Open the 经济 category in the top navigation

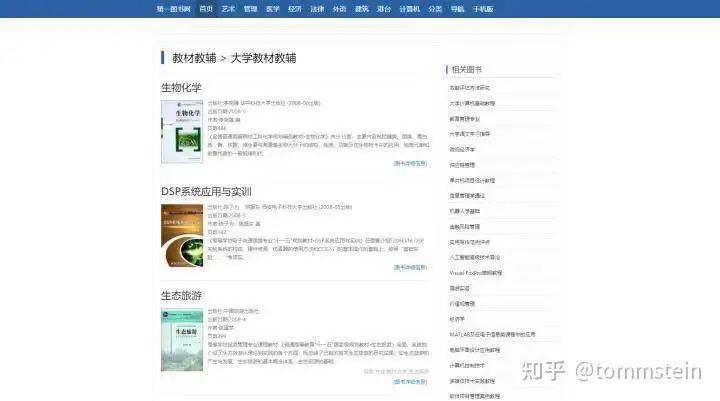[295, 9]
